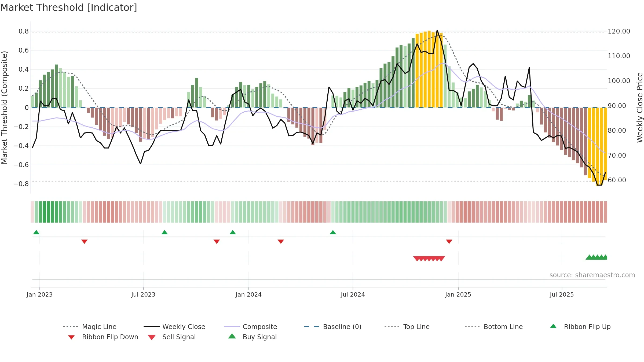
Task: Click the yellow bars at the 2025 bottom
Action: pos(597,146)
